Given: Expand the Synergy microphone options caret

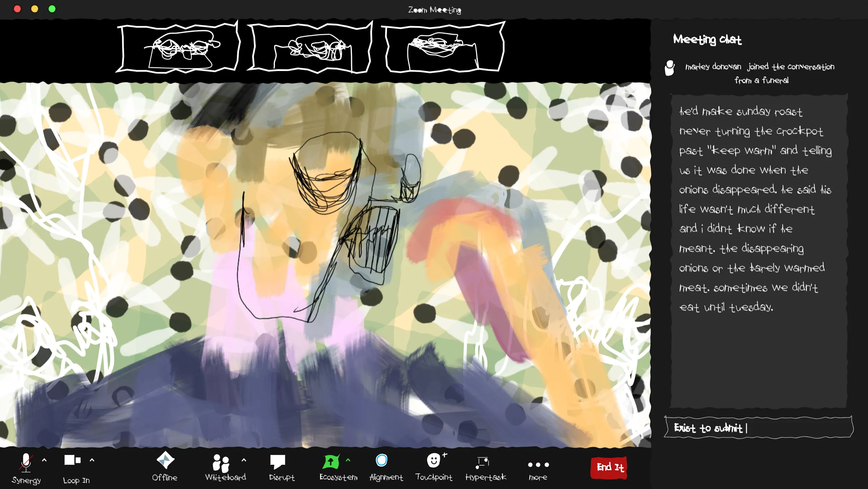Looking at the screenshot, I should [44, 460].
